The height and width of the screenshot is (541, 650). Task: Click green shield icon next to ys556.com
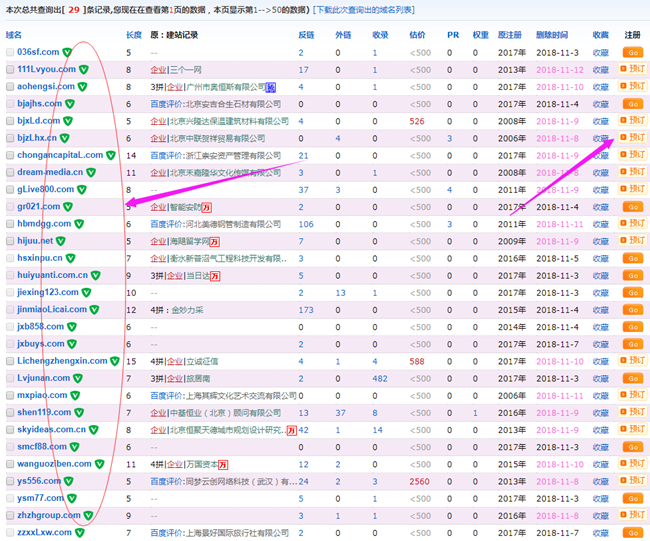pyautogui.click(x=66, y=481)
